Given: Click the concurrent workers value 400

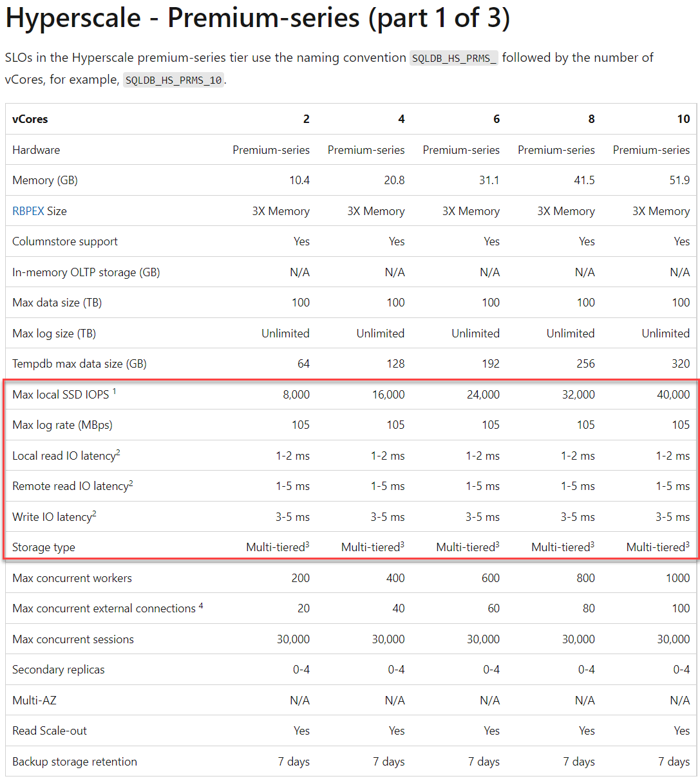Looking at the screenshot, I should pyautogui.click(x=395, y=578).
